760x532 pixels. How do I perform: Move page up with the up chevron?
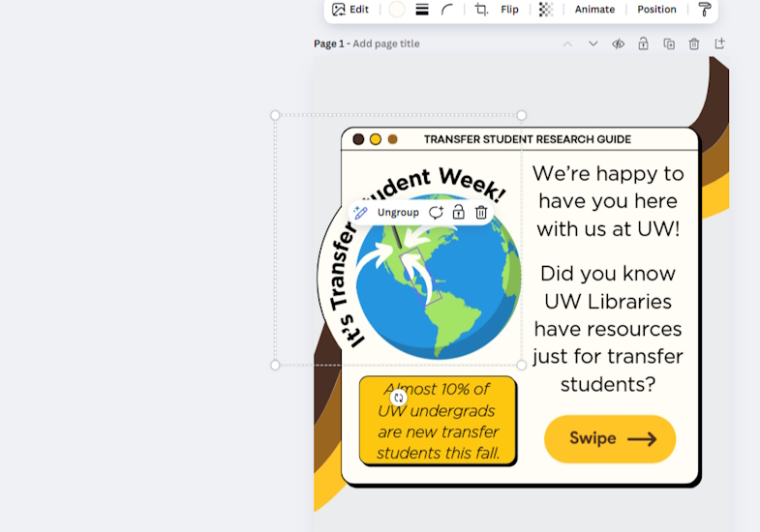pos(567,44)
